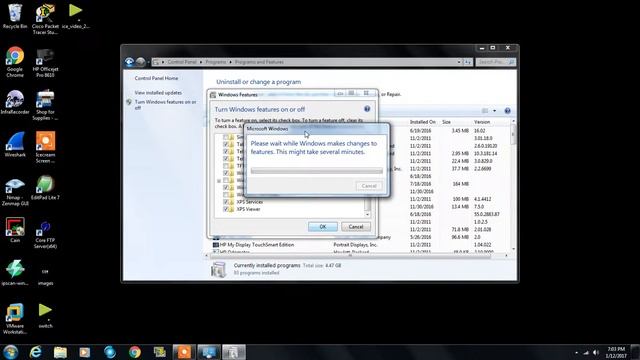
Task: Sort by the Size column header
Action: 446,122
